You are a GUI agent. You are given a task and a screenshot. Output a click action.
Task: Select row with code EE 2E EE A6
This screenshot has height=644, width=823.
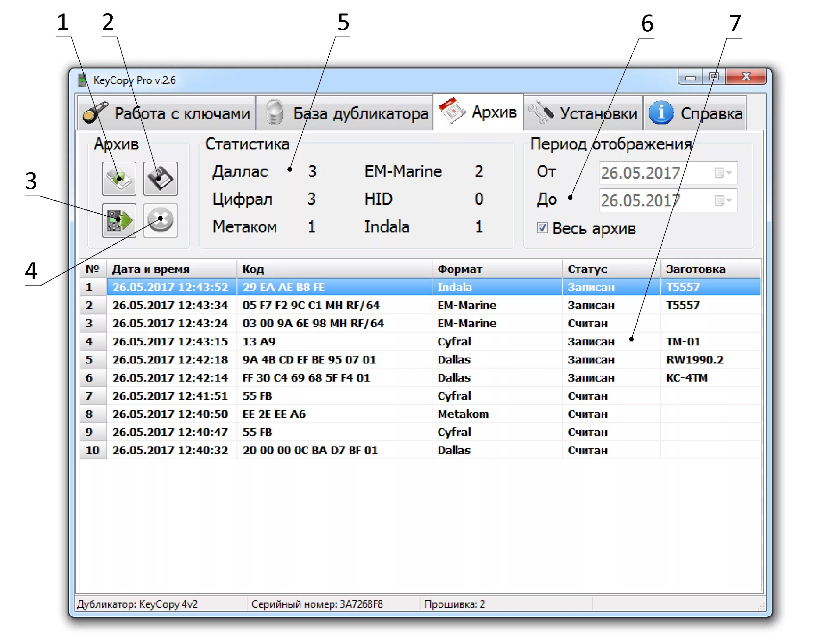click(421, 414)
